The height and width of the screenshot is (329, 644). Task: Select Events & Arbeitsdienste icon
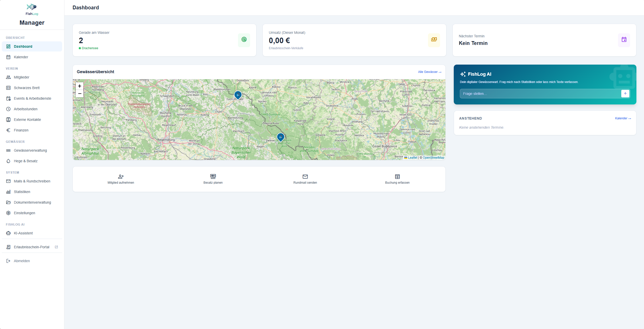tap(8, 98)
